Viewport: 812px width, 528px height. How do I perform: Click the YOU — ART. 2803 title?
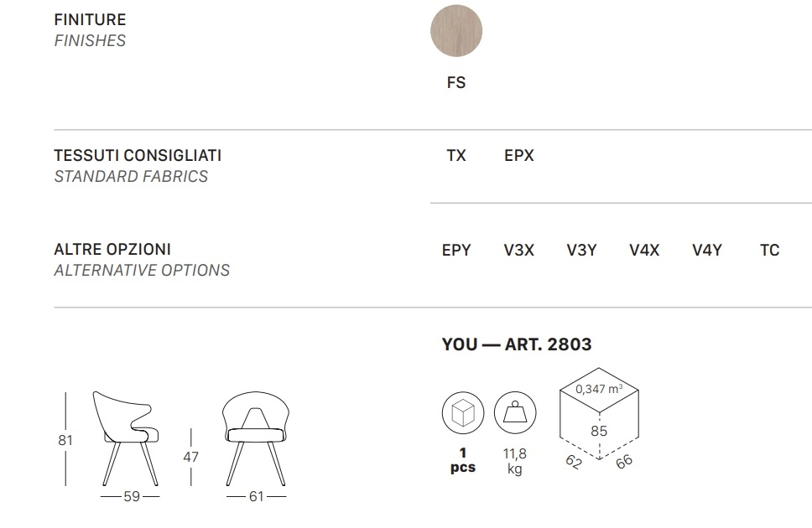[x=516, y=344]
